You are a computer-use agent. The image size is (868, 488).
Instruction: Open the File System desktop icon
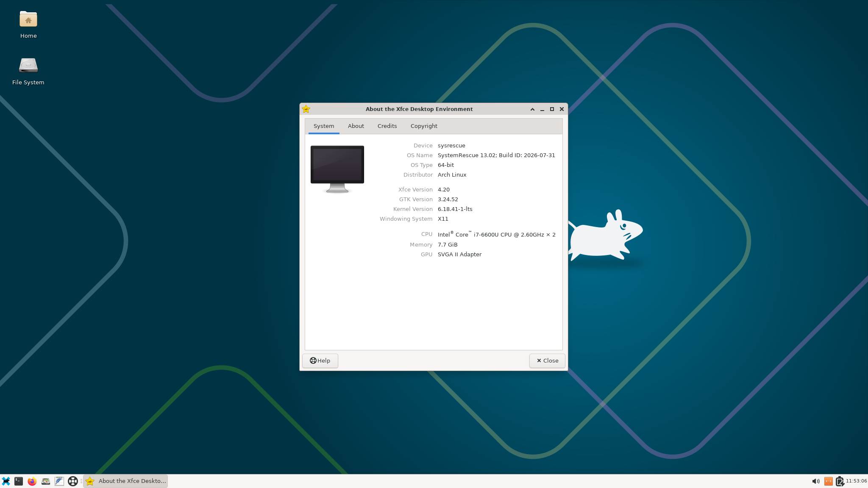[28, 72]
